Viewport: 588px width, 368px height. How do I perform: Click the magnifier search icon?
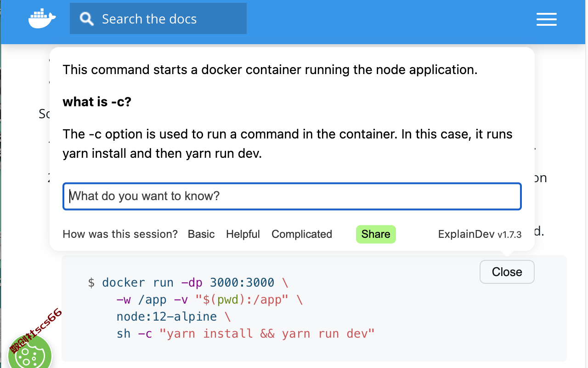(86, 19)
